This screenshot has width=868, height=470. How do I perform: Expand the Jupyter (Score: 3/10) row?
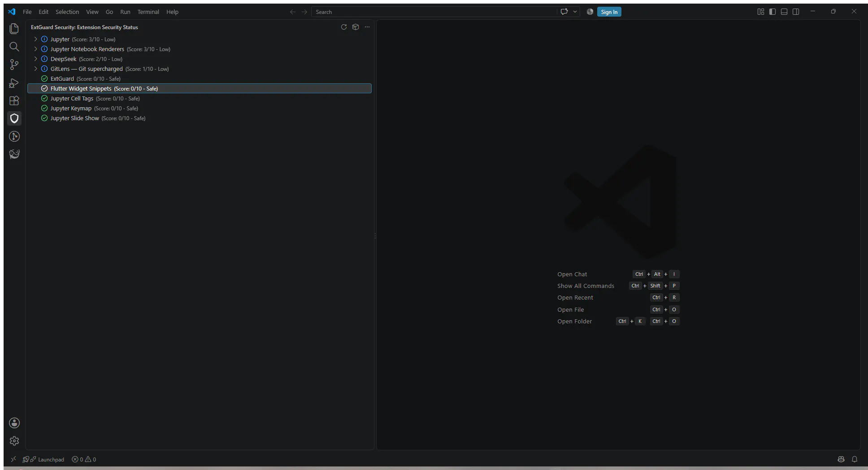click(x=36, y=39)
